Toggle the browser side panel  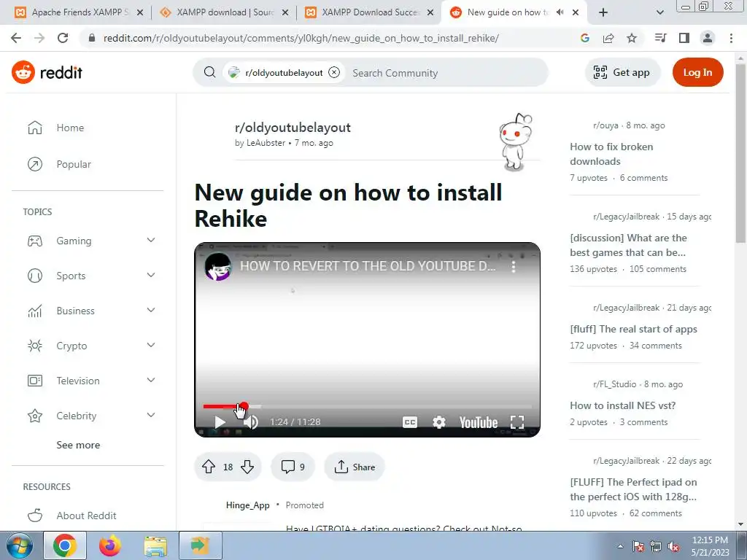click(x=684, y=38)
